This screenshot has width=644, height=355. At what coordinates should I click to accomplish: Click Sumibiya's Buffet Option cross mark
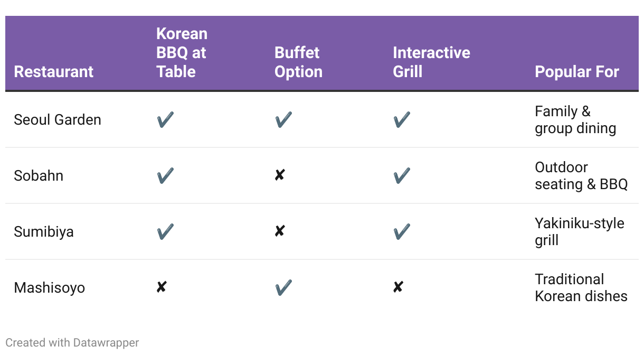(280, 231)
